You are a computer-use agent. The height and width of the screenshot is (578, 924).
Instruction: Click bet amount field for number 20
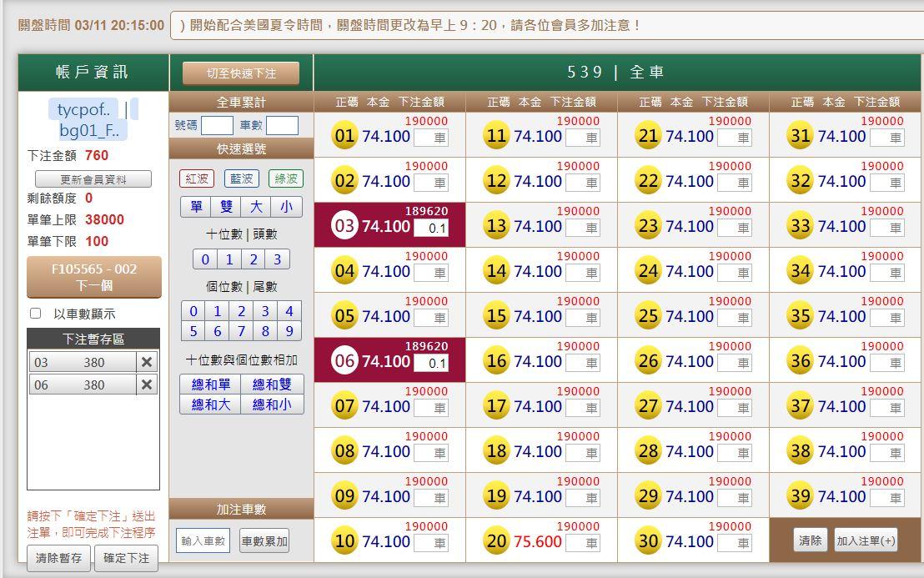click(x=583, y=543)
